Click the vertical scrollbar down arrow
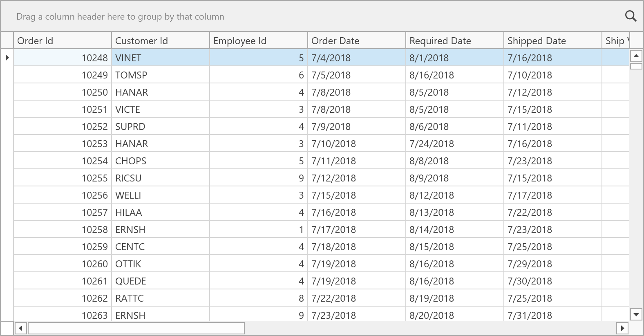 pos(636,315)
